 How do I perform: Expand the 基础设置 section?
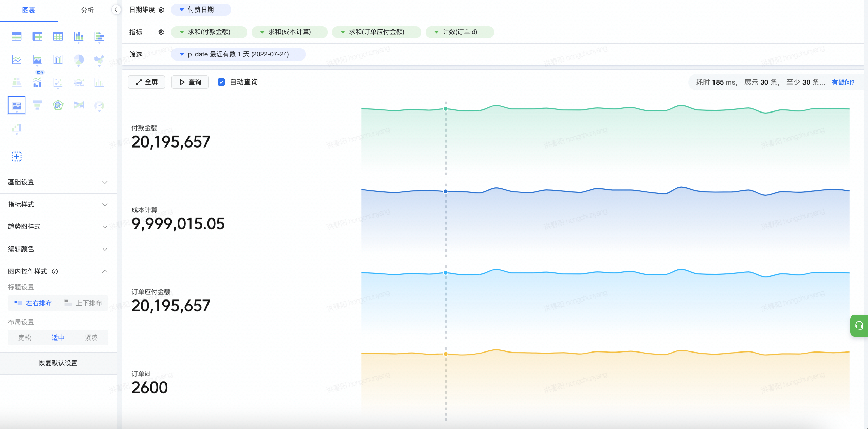click(x=58, y=182)
